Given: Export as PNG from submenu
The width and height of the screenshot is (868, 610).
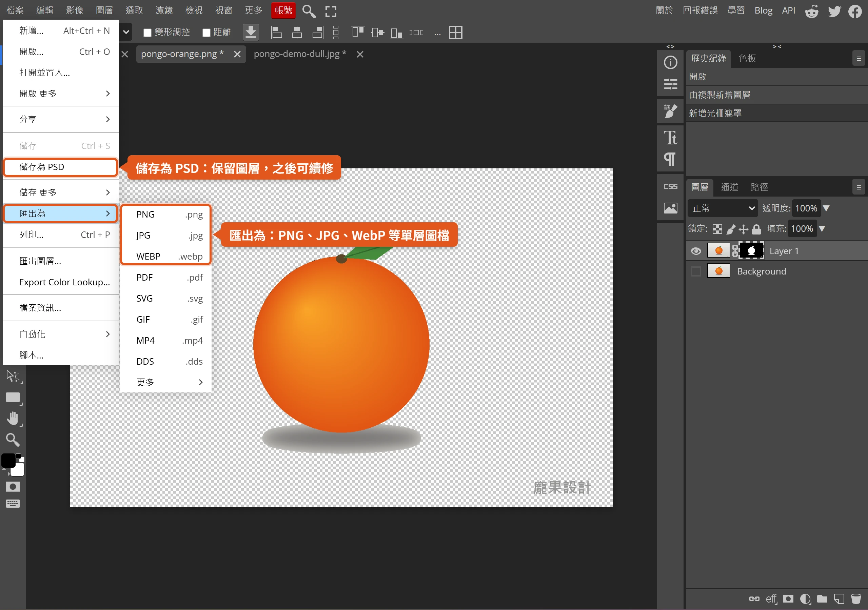Looking at the screenshot, I should pyautogui.click(x=165, y=214).
